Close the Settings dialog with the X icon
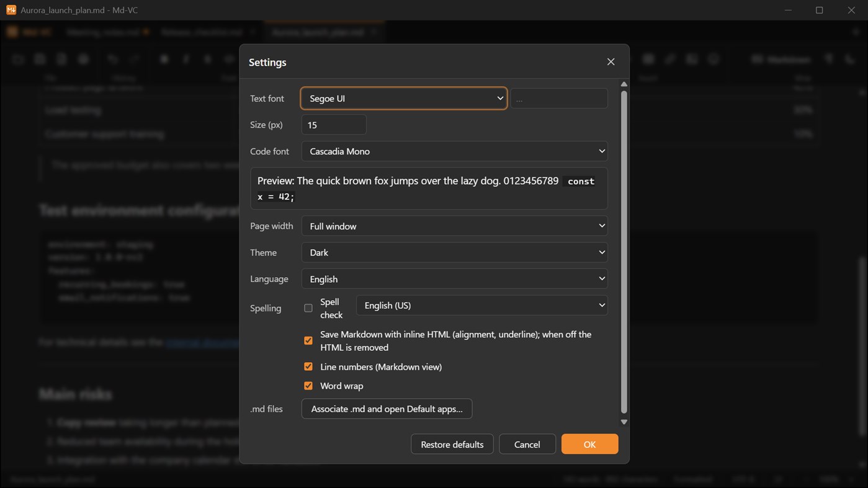Viewport: 868px width, 488px height. (611, 62)
